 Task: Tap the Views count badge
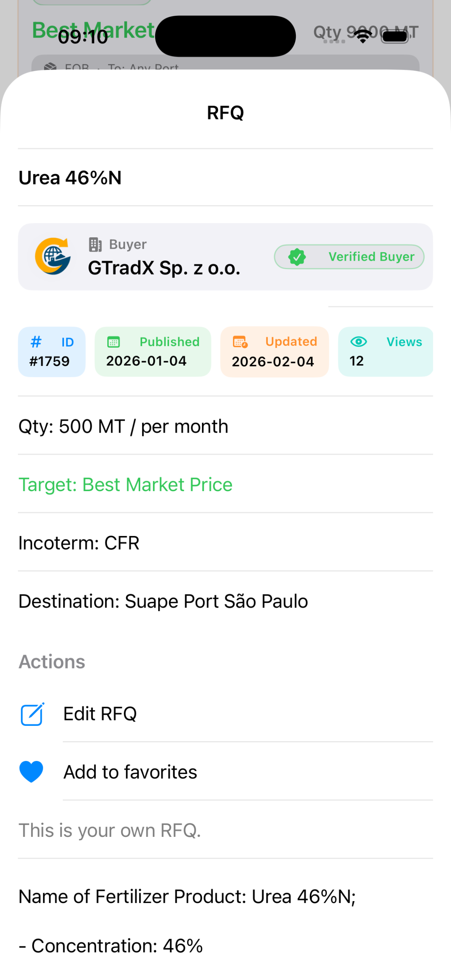click(x=385, y=351)
